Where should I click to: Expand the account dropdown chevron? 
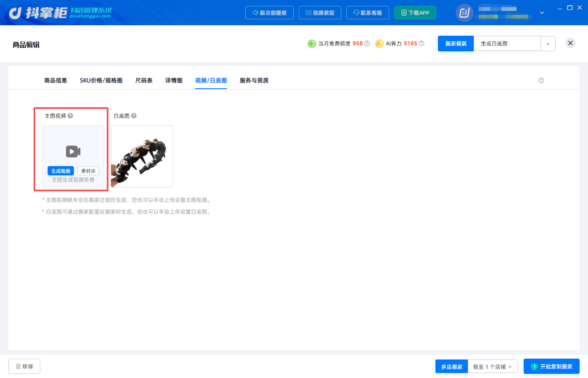[542, 13]
